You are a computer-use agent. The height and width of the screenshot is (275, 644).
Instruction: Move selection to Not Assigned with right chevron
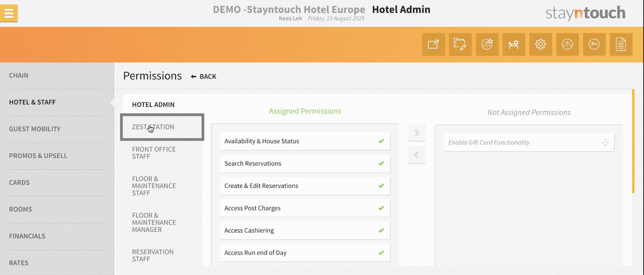click(x=417, y=132)
